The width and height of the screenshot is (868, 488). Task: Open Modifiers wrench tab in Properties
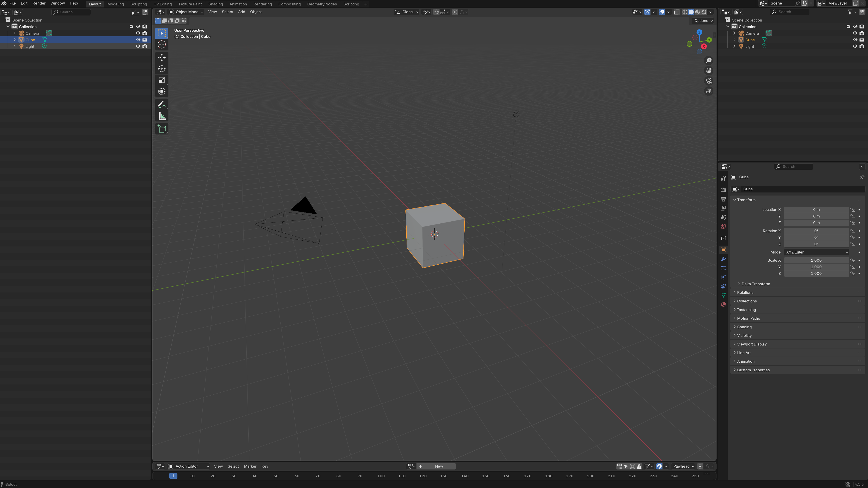click(x=723, y=259)
